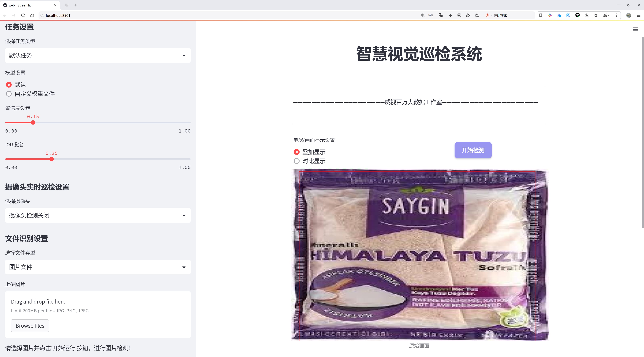The width and height of the screenshot is (644, 357).
Task: Click the lightning bolt speed mode icon
Action: click(450, 15)
